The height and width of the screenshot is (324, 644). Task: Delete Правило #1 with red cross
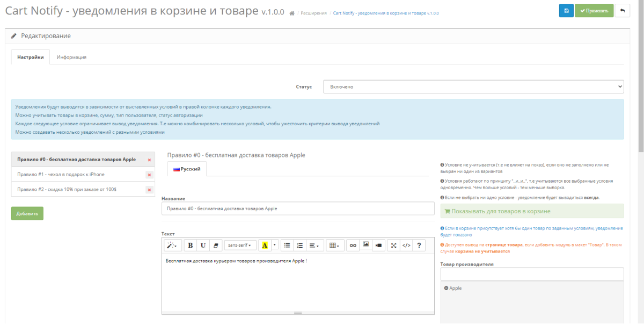click(x=149, y=175)
